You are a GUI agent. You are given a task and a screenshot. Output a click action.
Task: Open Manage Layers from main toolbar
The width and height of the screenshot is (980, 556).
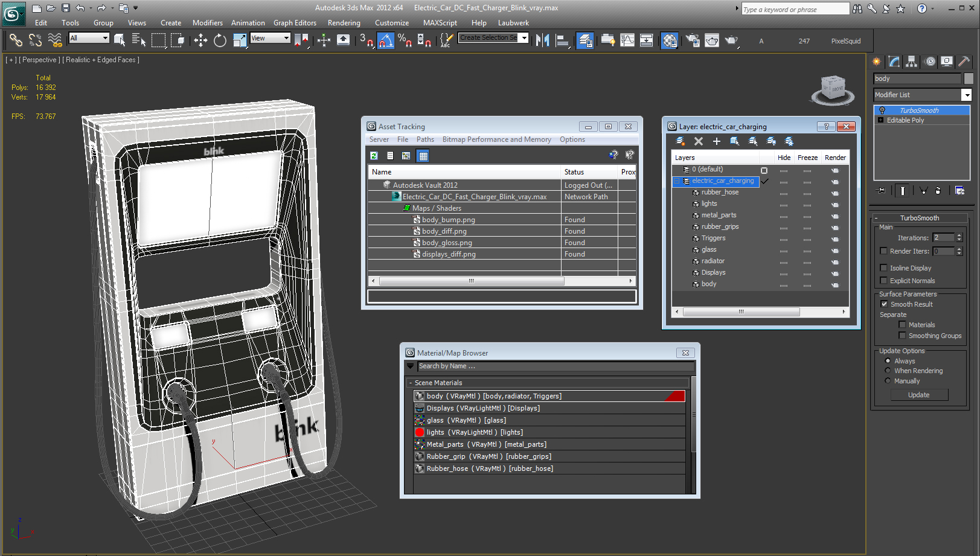(x=584, y=40)
